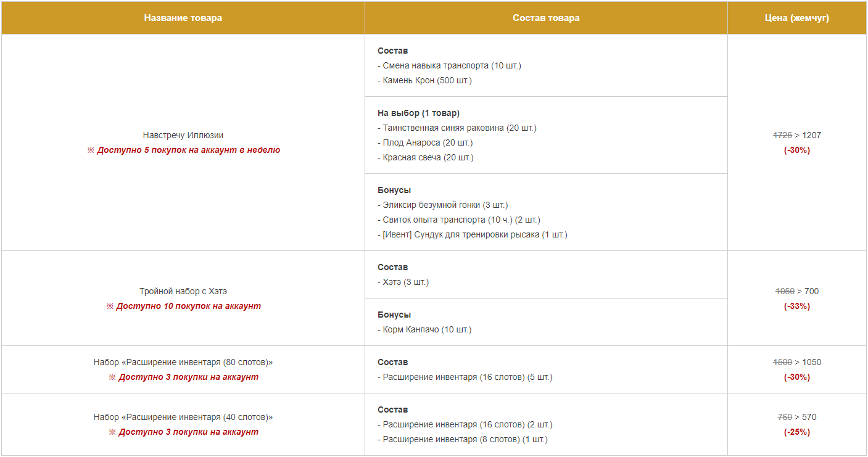Click the price '1500 > 1050'
Image resolution: width=868 pixels, height=457 pixels.
pos(797,362)
